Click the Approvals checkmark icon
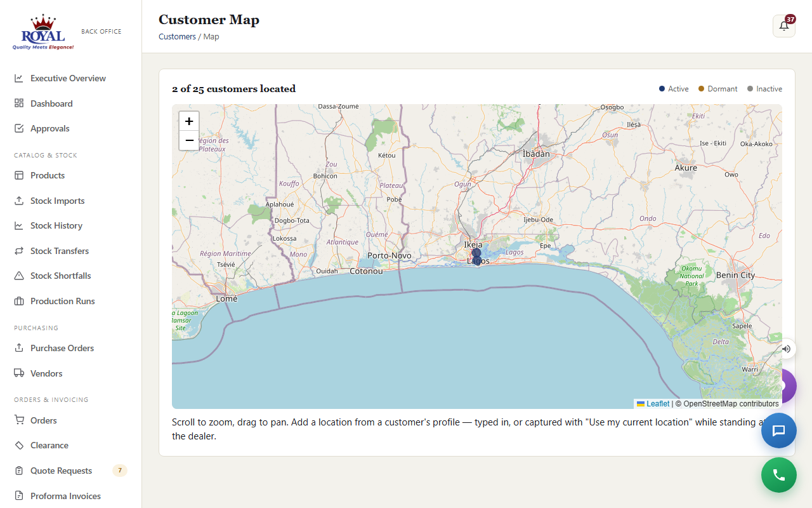Screen dimensions: 812x508 tap(19, 128)
